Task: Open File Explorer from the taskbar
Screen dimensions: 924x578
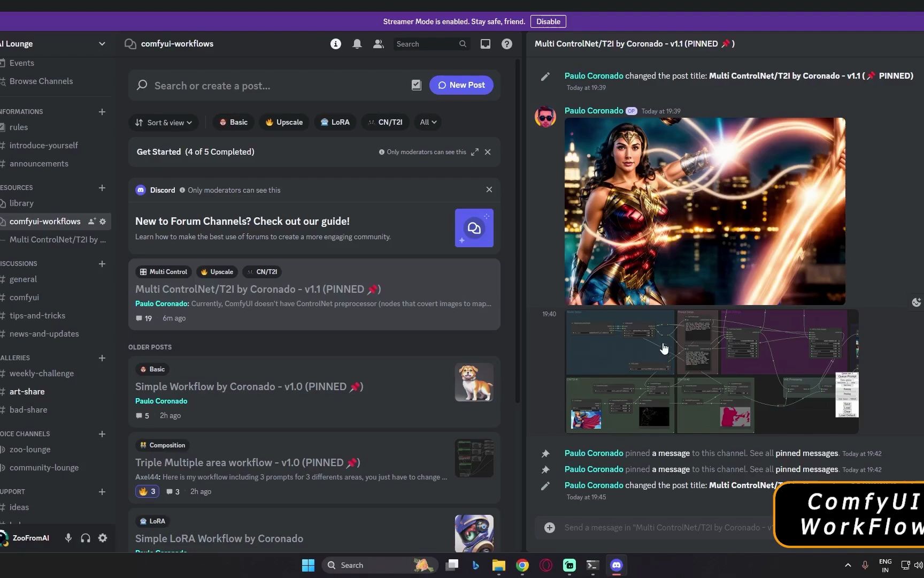Action: pyautogui.click(x=499, y=565)
